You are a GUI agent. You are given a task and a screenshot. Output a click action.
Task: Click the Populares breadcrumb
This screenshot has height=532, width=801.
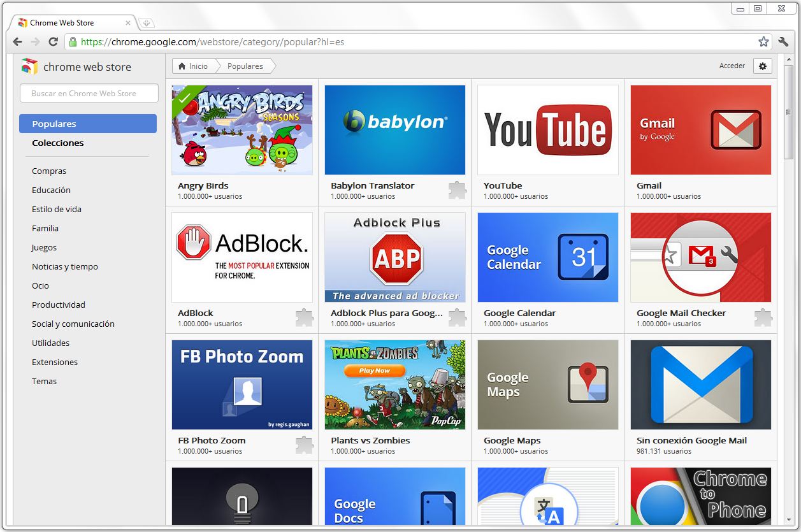(245, 66)
